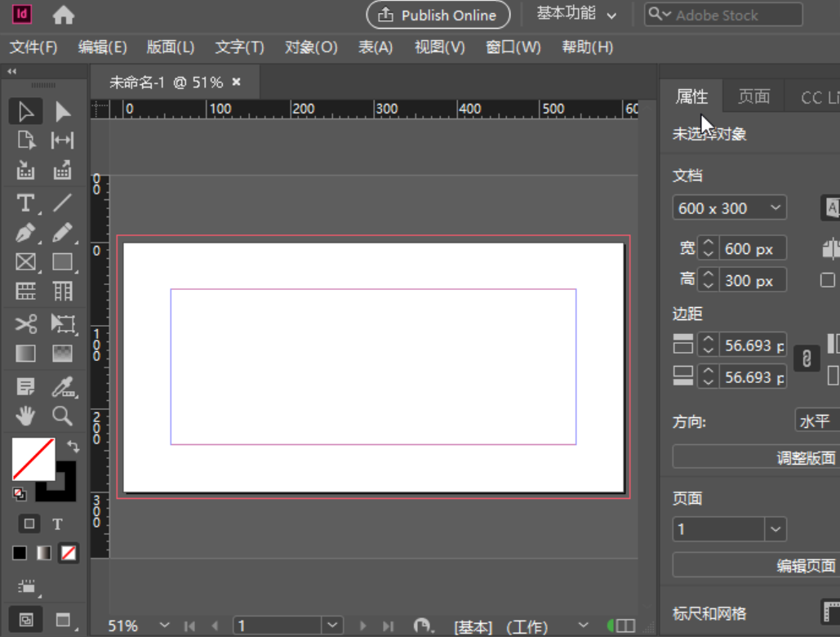840x637 pixels.
Task: Select the Rectangle tool
Action: (63, 261)
